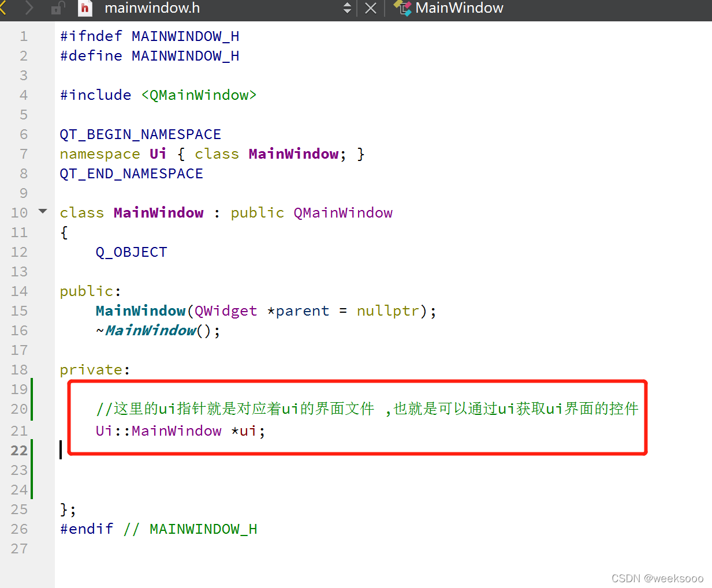Screen dimensions: 712x588
Task: Click 'QMainWindow' base class on line 10
Action: pyautogui.click(x=343, y=213)
